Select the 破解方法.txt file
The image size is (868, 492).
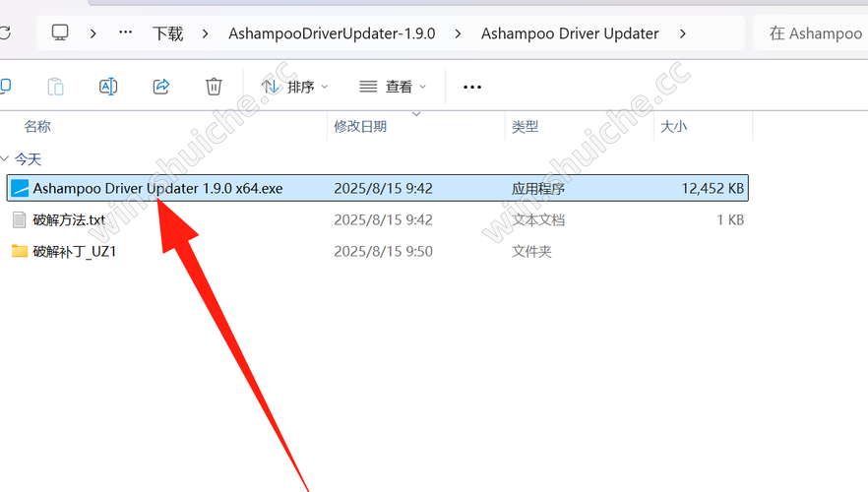point(378,219)
